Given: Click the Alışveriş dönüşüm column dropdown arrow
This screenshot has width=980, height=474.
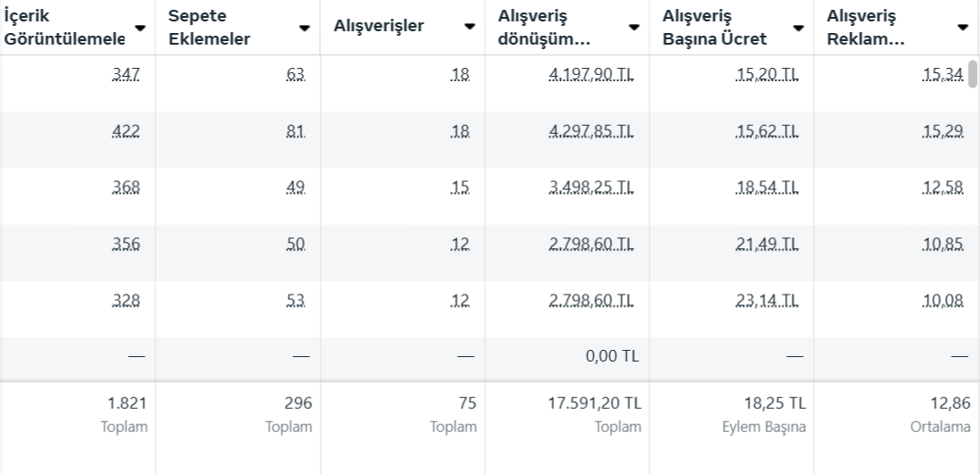Looking at the screenshot, I should [634, 28].
